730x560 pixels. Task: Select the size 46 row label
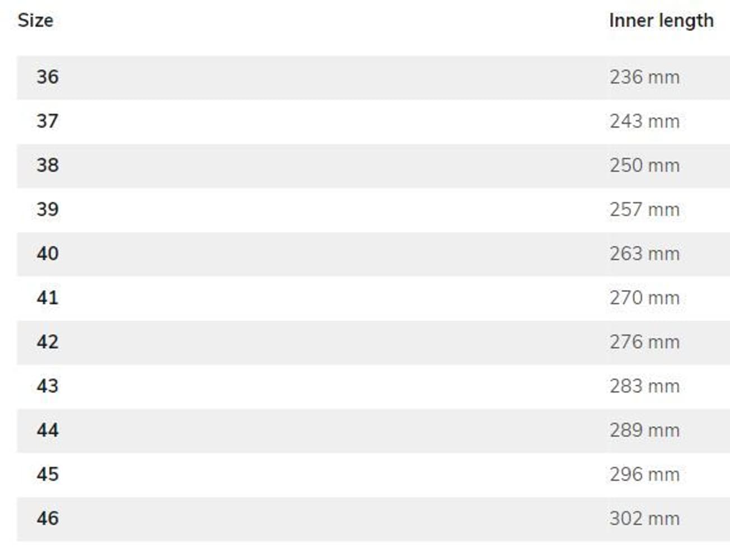48,519
